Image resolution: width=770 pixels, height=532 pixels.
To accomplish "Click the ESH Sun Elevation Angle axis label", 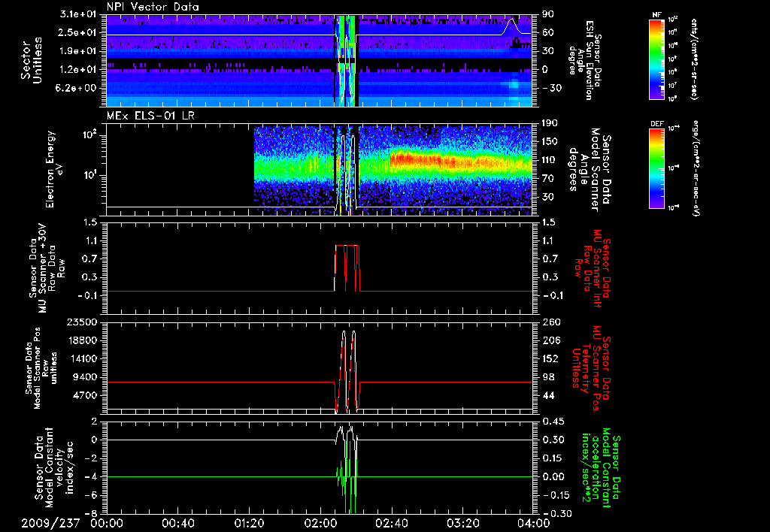I will (x=584, y=60).
